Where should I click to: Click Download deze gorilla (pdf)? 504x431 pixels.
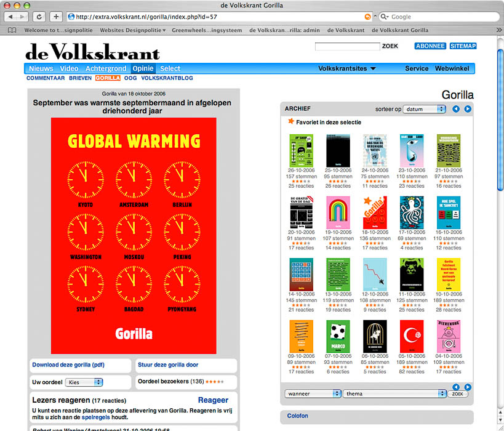click(x=68, y=365)
